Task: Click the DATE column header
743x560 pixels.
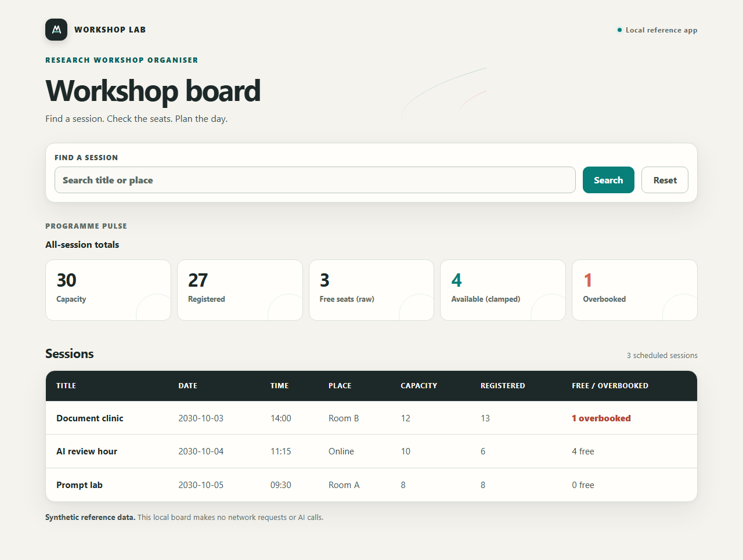Action: (x=188, y=386)
